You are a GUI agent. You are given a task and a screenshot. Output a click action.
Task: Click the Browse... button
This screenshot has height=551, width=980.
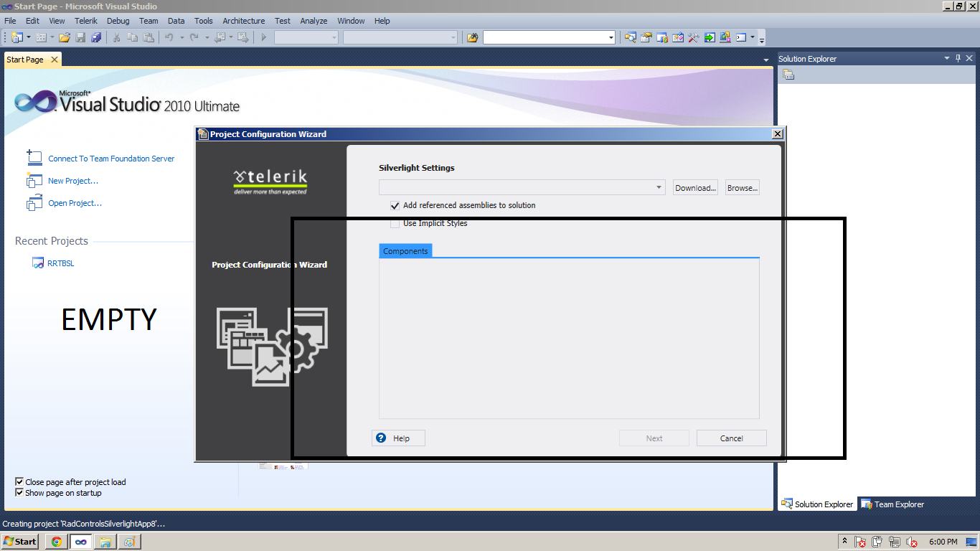click(742, 188)
